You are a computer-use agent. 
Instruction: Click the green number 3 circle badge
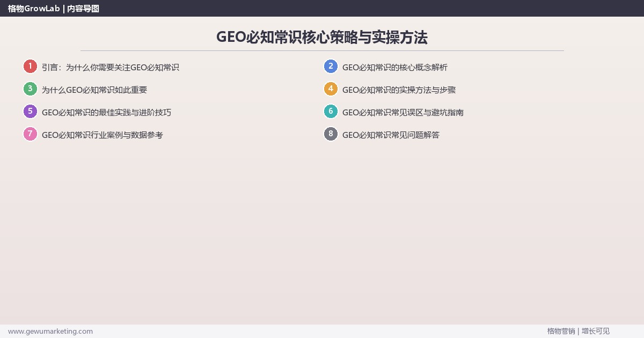click(30, 89)
